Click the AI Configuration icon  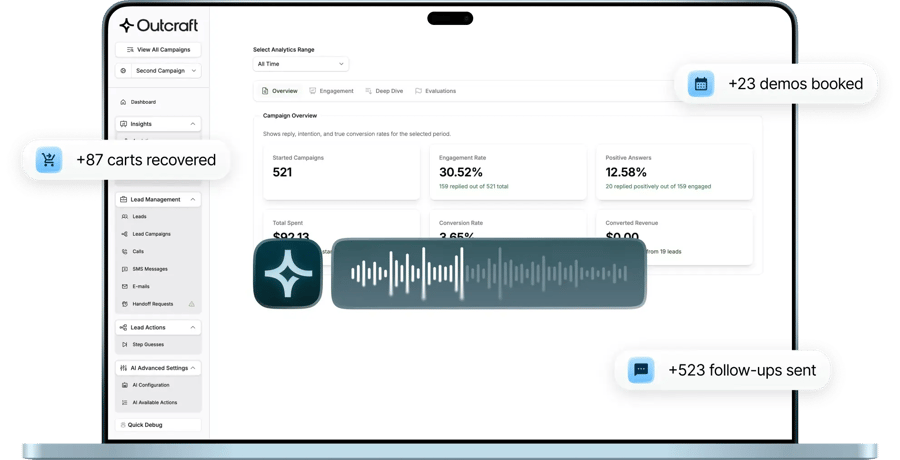pyautogui.click(x=125, y=385)
